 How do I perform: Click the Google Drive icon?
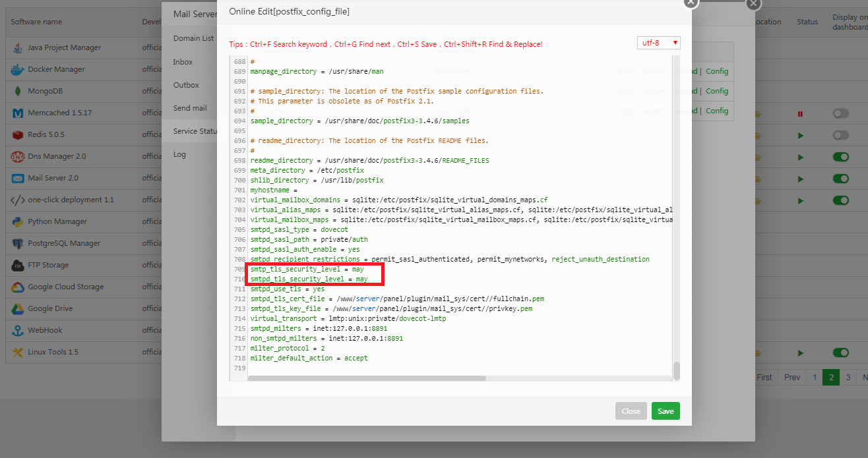17,308
